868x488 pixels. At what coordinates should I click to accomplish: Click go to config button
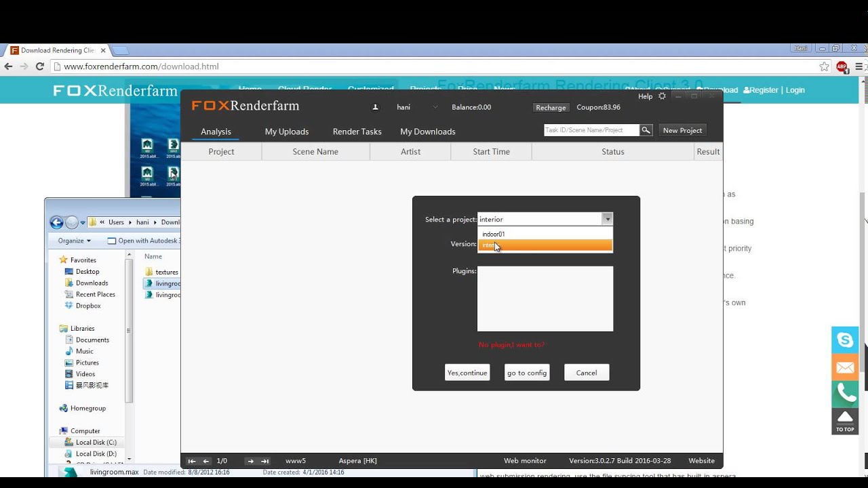pyautogui.click(x=527, y=373)
